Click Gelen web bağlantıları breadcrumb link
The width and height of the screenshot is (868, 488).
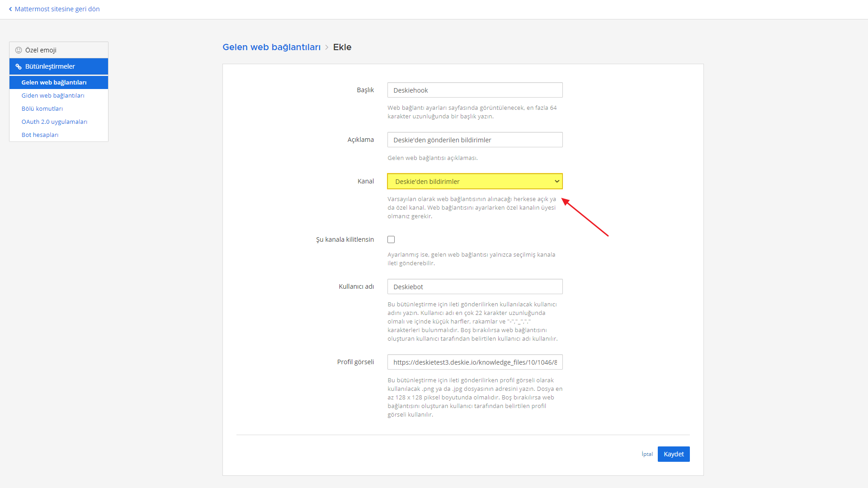[271, 47]
